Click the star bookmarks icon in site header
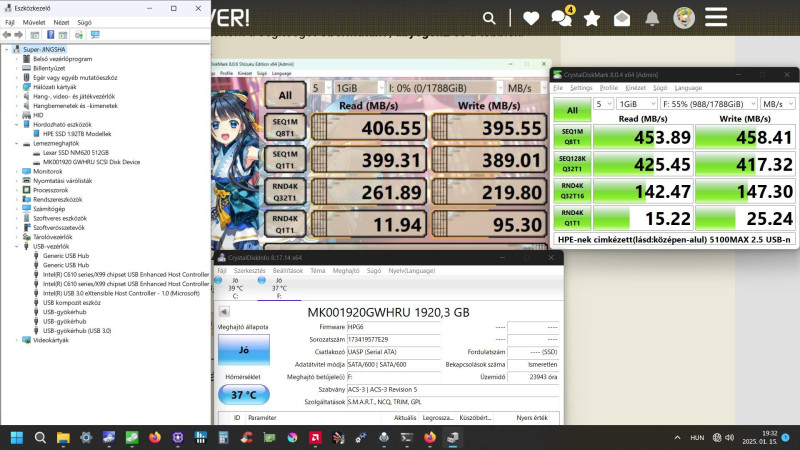Image resolution: width=800 pixels, height=450 pixels. pyautogui.click(x=592, y=18)
